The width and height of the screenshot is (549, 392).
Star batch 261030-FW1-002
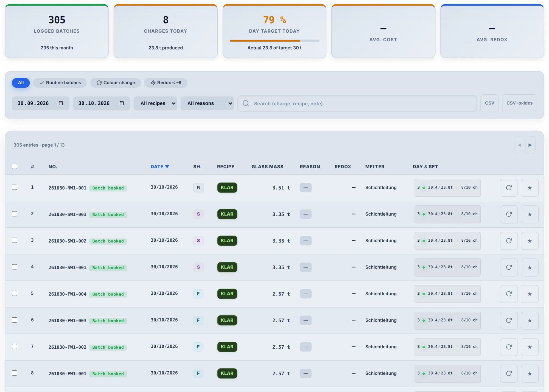coord(530,347)
